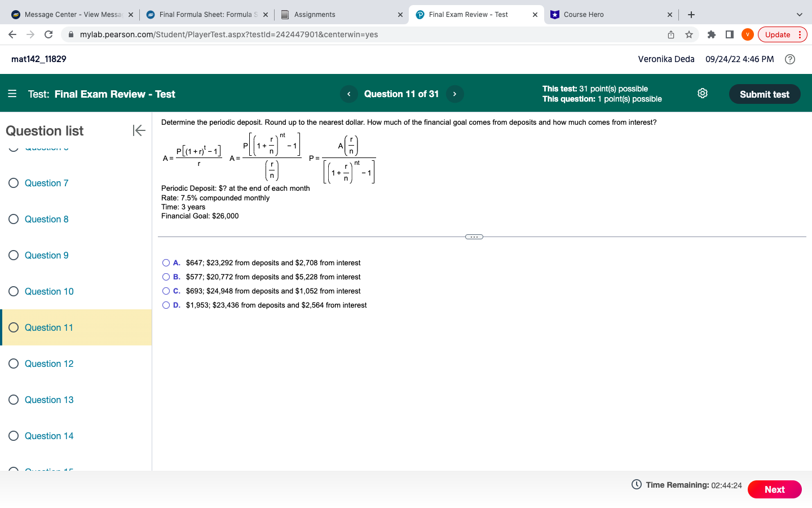
Task: Open the browser extensions puzzle icon
Action: (711, 34)
